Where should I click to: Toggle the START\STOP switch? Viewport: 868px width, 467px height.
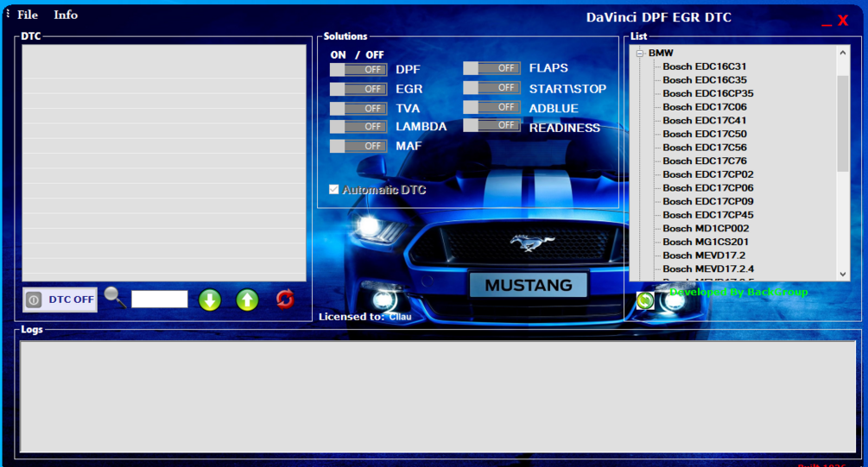[x=491, y=87]
